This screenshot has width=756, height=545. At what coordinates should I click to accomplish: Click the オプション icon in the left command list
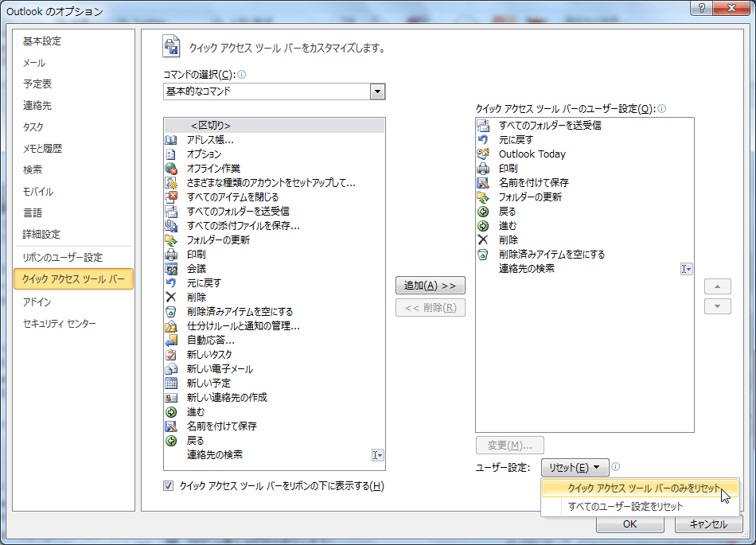tap(171, 154)
